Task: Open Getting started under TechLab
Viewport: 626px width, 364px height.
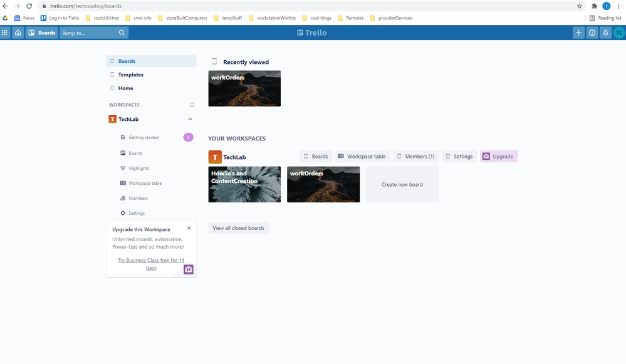Action: click(x=143, y=137)
